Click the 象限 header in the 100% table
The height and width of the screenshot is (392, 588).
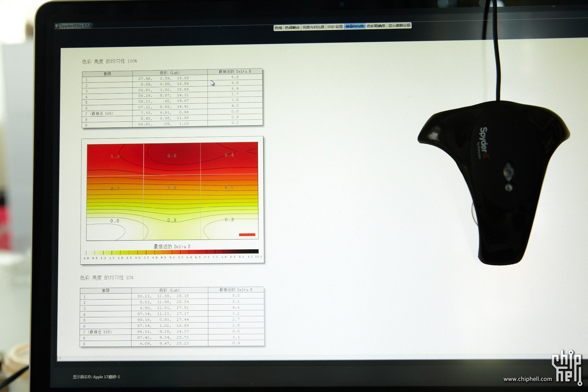107,74
